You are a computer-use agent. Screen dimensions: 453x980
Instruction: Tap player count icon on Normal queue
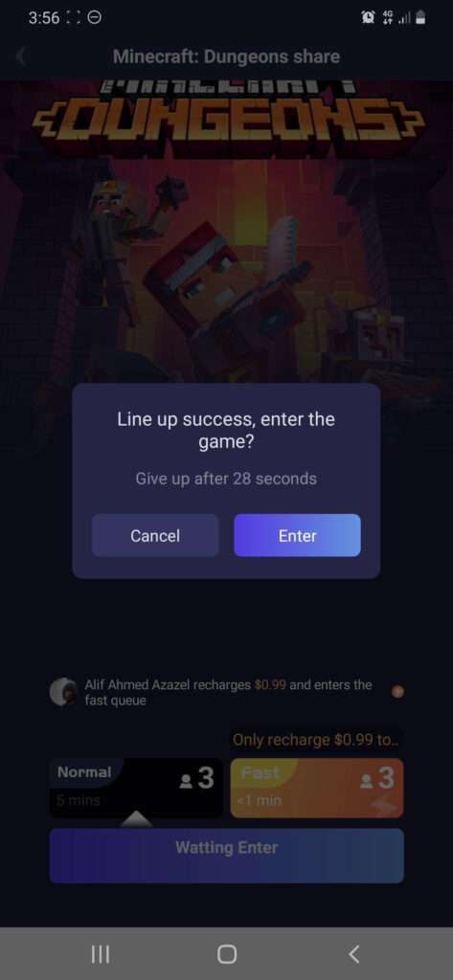point(186,781)
